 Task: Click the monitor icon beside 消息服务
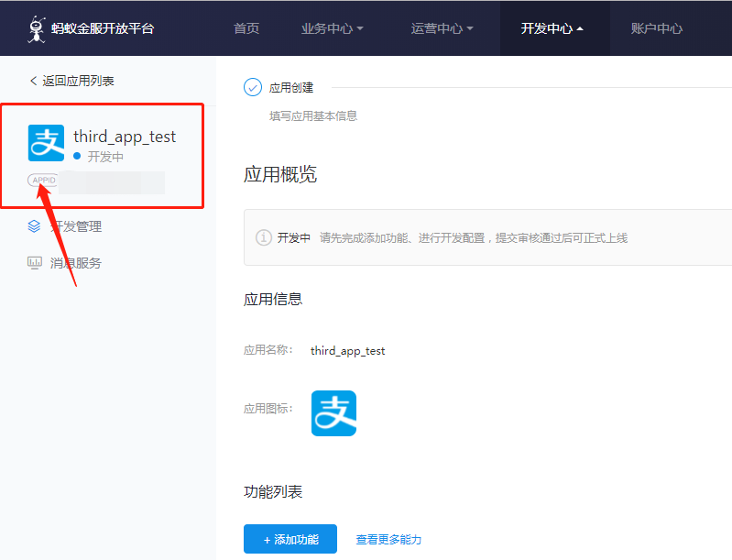[x=35, y=263]
